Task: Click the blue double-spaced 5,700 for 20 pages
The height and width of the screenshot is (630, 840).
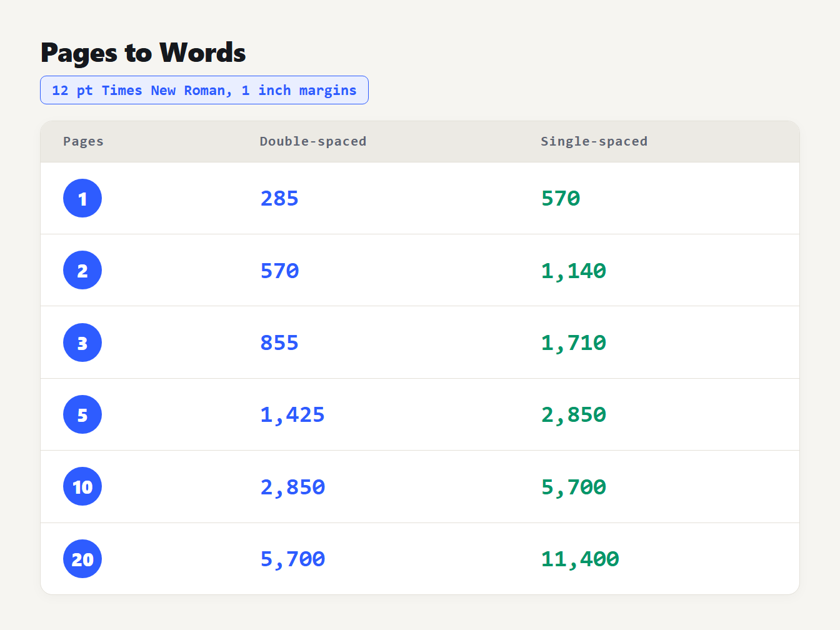Action: point(292,559)
